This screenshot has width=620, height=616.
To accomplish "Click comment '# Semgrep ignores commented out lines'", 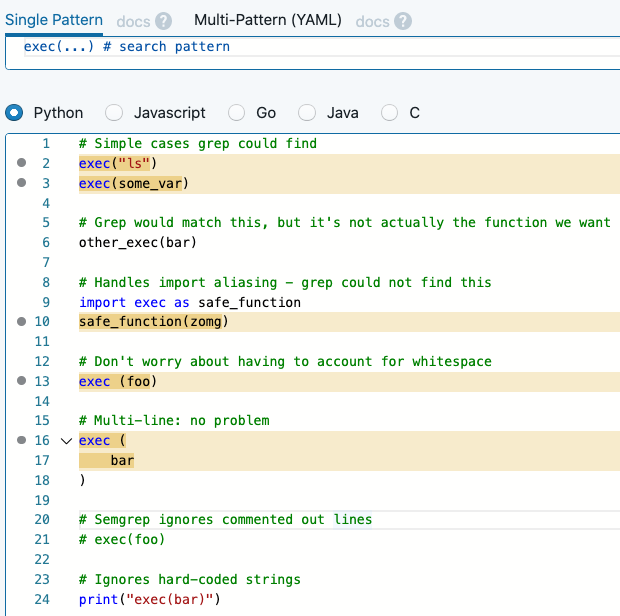I will [225, 519].
